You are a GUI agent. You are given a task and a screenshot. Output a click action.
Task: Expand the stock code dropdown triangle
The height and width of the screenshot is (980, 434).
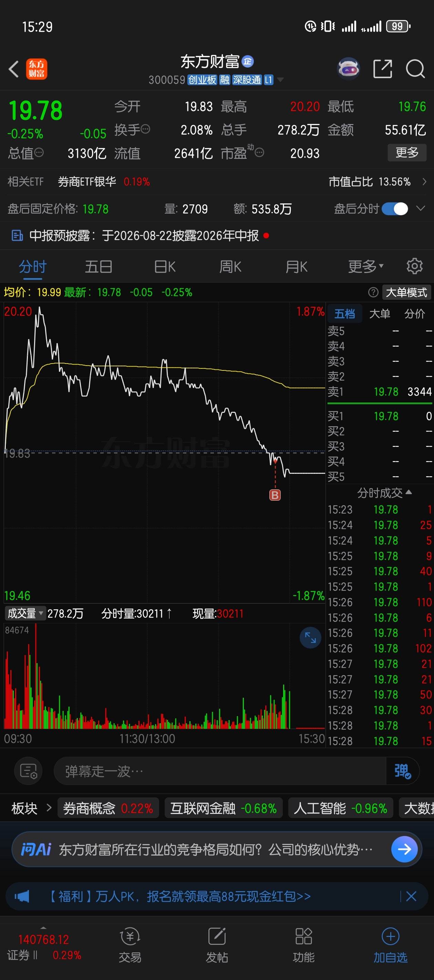(x=280, y=80)
